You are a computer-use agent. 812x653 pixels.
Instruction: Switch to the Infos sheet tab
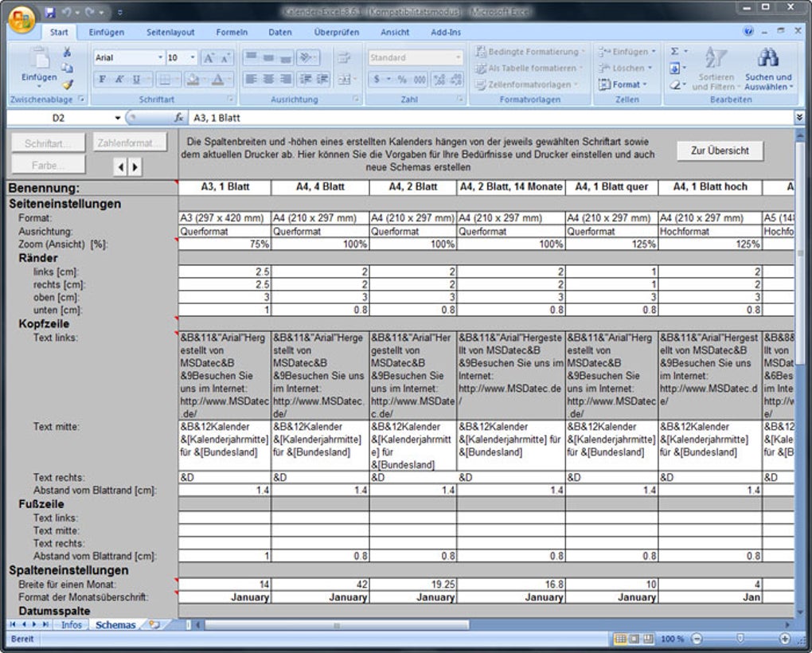(72, 624)
